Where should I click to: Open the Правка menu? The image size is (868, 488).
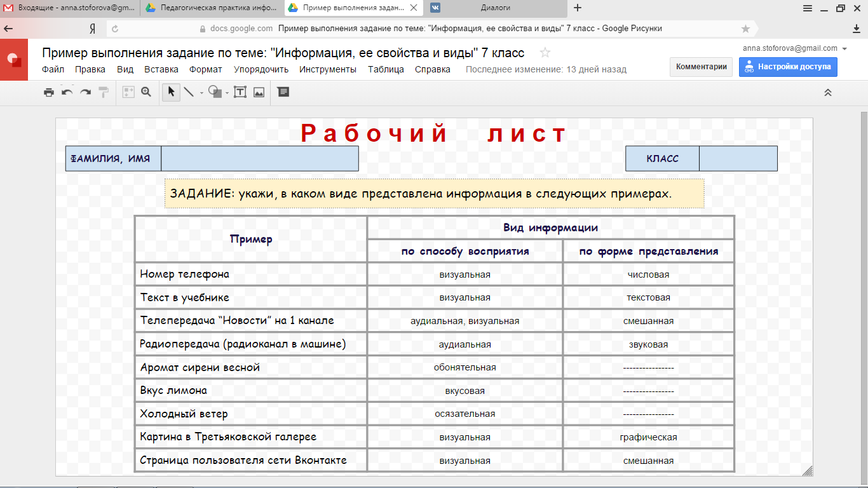pyautogui.click(x=90, y=69)
